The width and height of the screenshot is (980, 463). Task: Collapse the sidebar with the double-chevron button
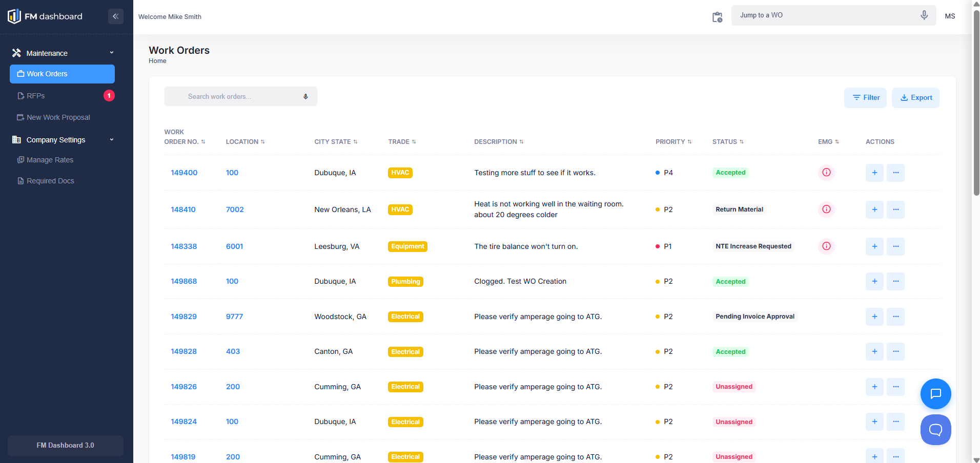click(x=116, y=16)
